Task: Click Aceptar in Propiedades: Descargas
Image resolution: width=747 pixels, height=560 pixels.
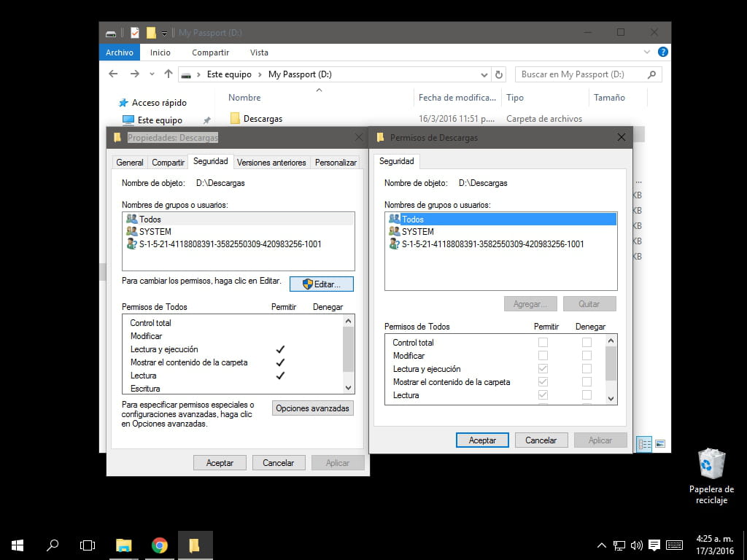Action: tap(220, 462)
